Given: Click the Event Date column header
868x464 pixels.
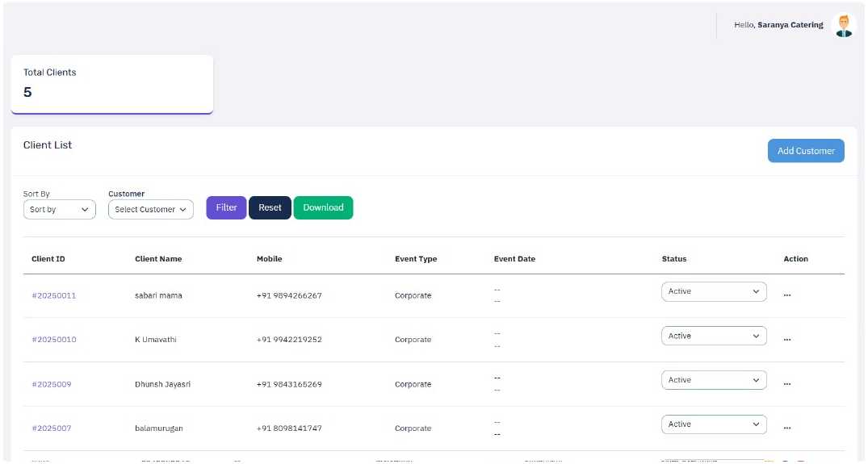Looking at the screenshot, I should (x=515, y=259).
